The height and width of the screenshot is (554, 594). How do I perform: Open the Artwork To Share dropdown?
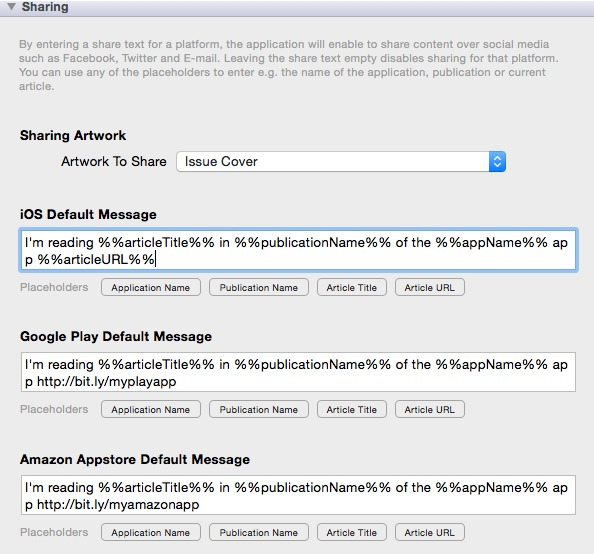click(x=341, y=162)
